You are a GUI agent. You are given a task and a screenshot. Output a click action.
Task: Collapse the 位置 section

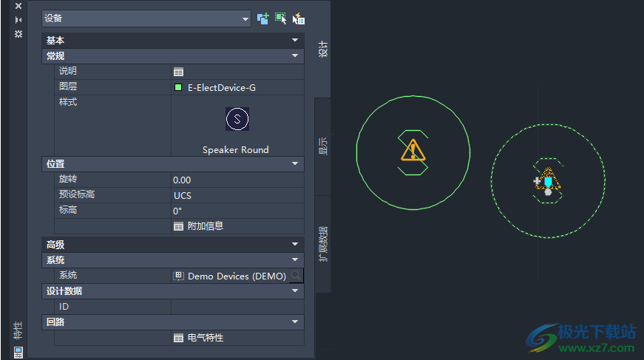[x=295, y=164]
